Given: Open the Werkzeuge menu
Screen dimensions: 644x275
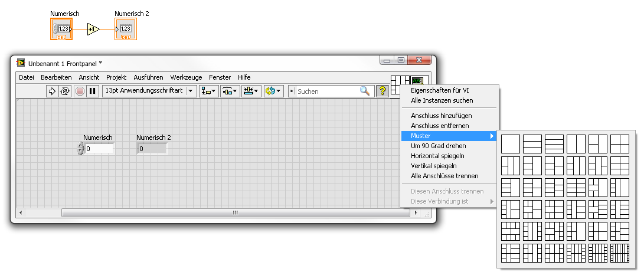Looking at the screenshot, I should (x=186, y=77).
